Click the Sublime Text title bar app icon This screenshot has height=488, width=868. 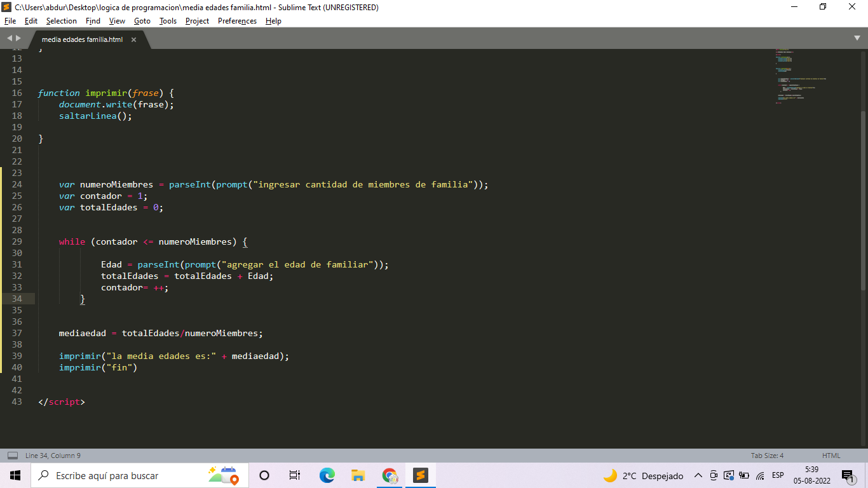tap(7, 7)
